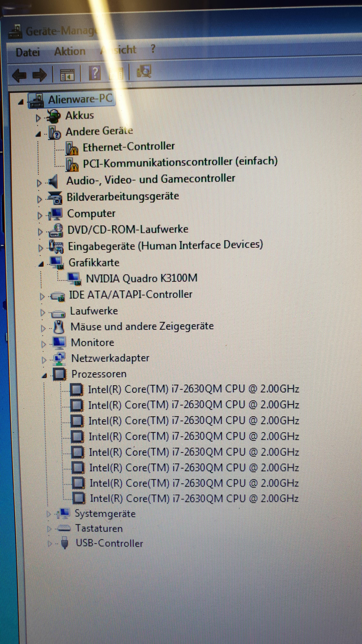Select the Alienware-PC root label
This screenshot has width=362, height=644.
(x=80, y=99)
